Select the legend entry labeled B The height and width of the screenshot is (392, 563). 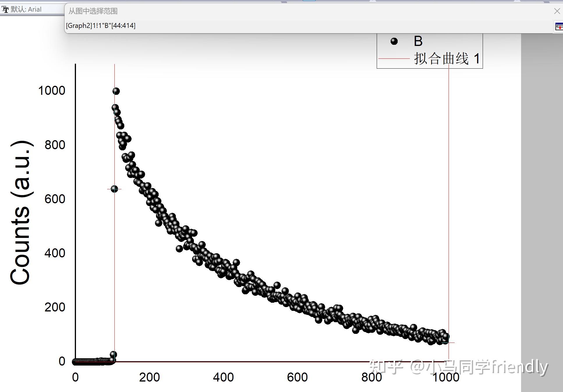pos(418,41)
